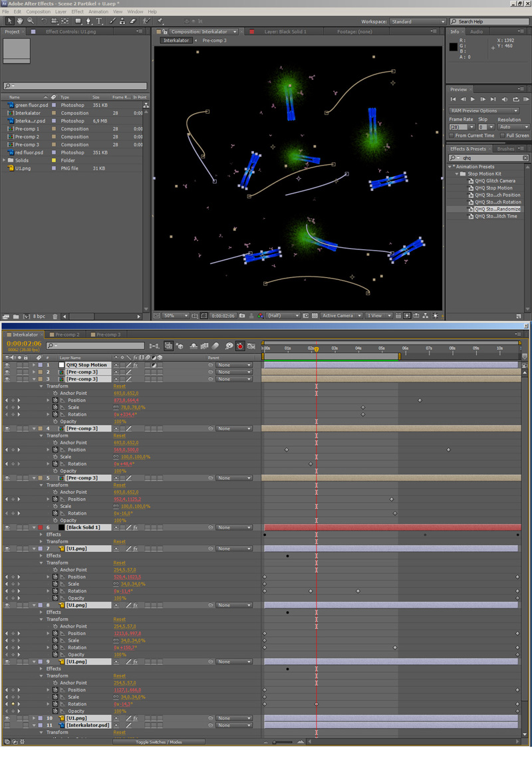Screen dimensions: 532x758
Task: Hide the QHQ Stop Motion layer
Action: point(7,365)
